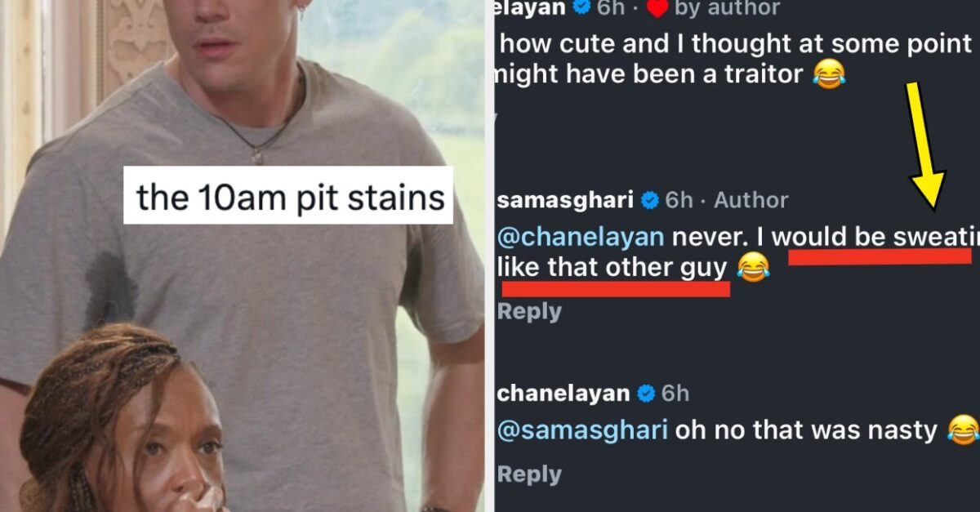The width and height of the screenshot is (980, 512).
Task: Click the 'Author' tag beside samasghari
Action: tap(751, 200)
